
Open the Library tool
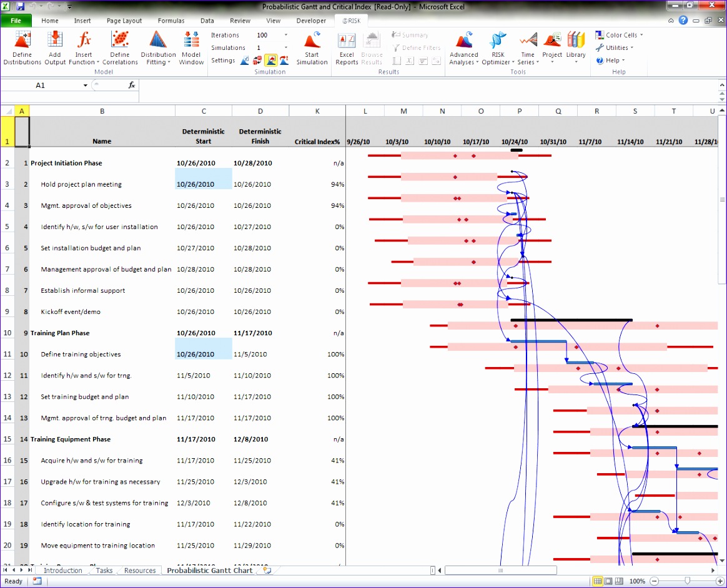click(576, 47)
